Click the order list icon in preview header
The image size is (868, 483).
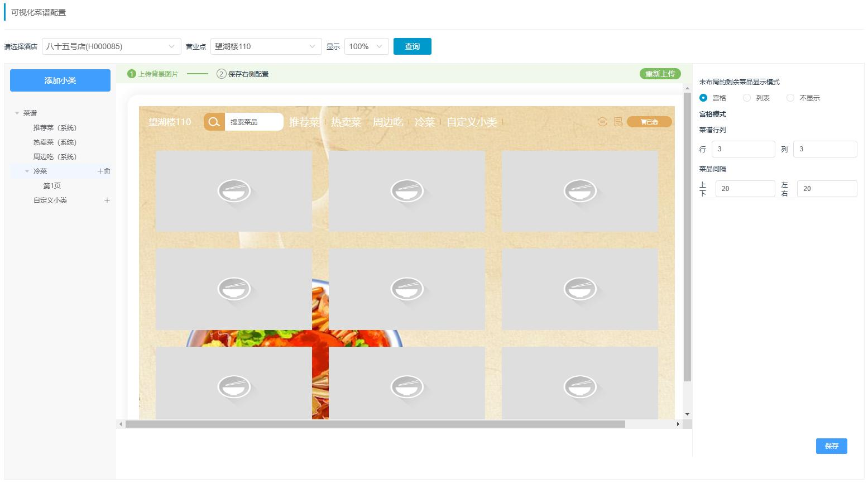click(618, 122)
